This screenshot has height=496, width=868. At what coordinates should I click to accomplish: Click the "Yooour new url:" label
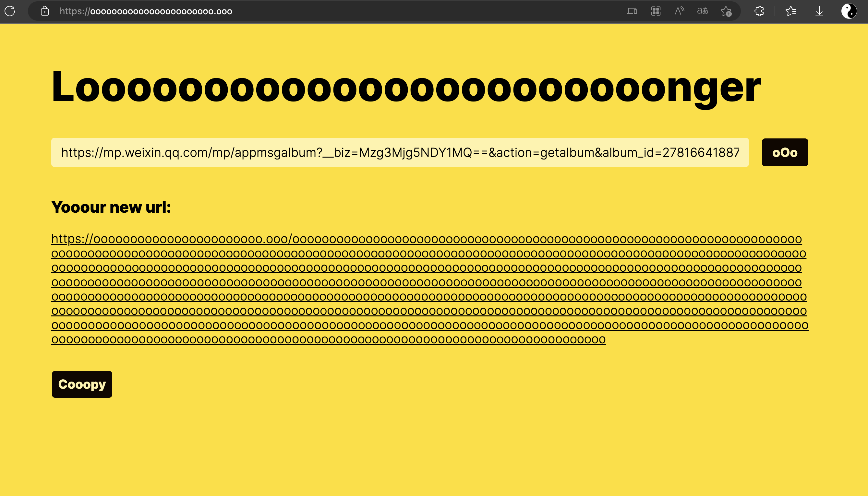(x=111, y=207)
